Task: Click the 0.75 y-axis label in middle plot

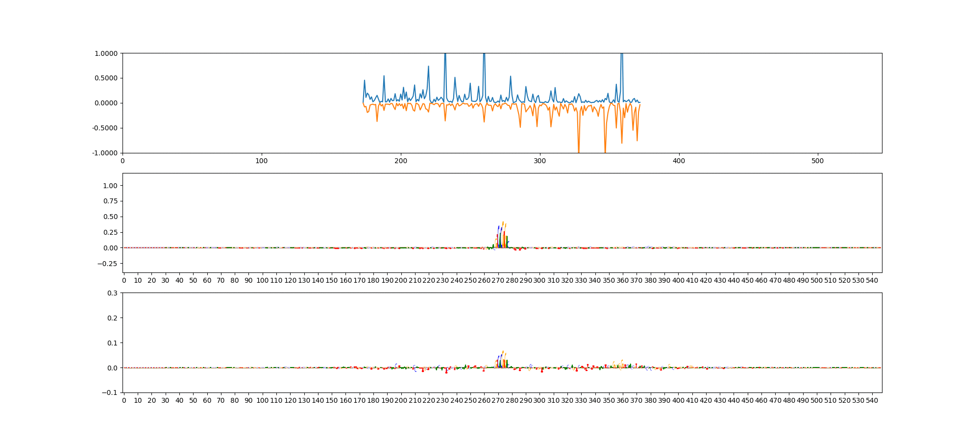Action: (x=110, y=201)
